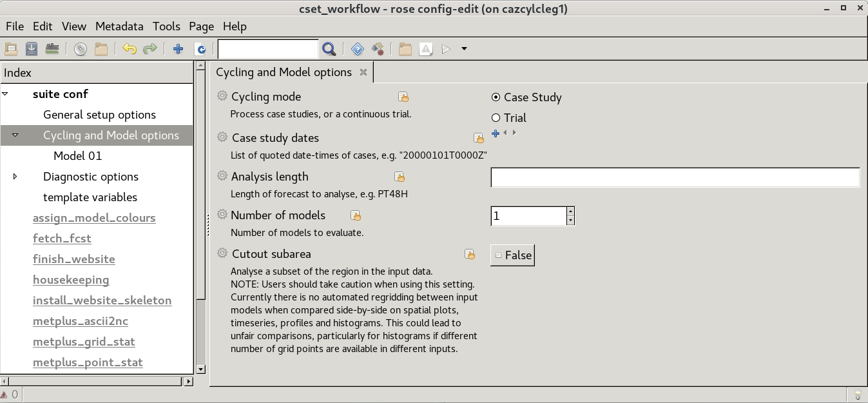Image resolution: width=868 pixels, height=403 pixels.
Task: Open the housekeeping app entry
Action: [x=71, y=280]
